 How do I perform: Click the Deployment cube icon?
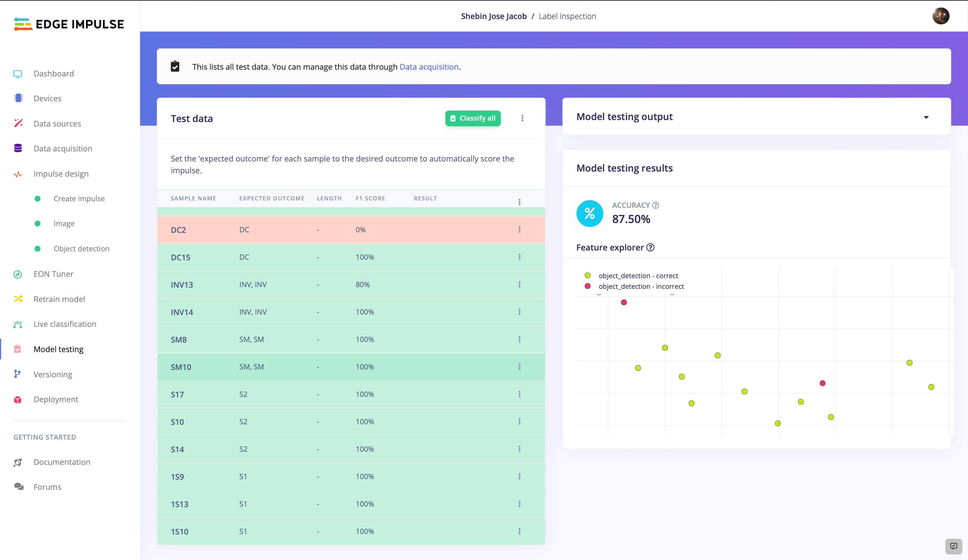pyautogui.click(x=18, y=399)
